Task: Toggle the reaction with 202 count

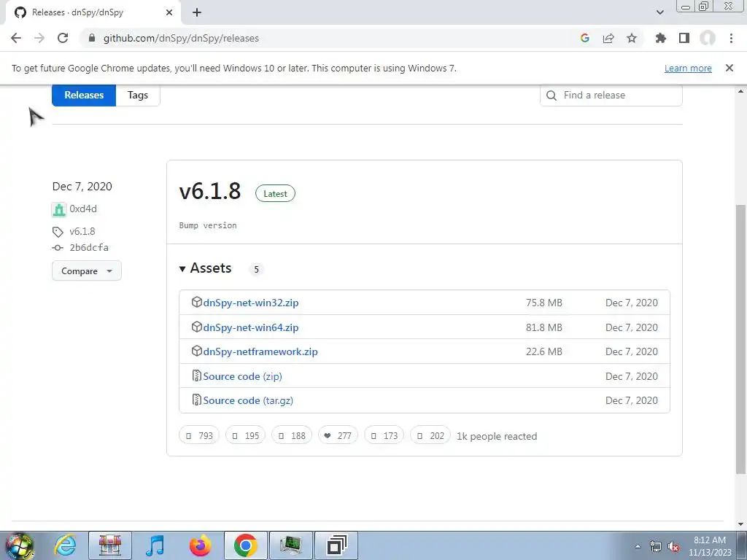Action: coord(430,435)
